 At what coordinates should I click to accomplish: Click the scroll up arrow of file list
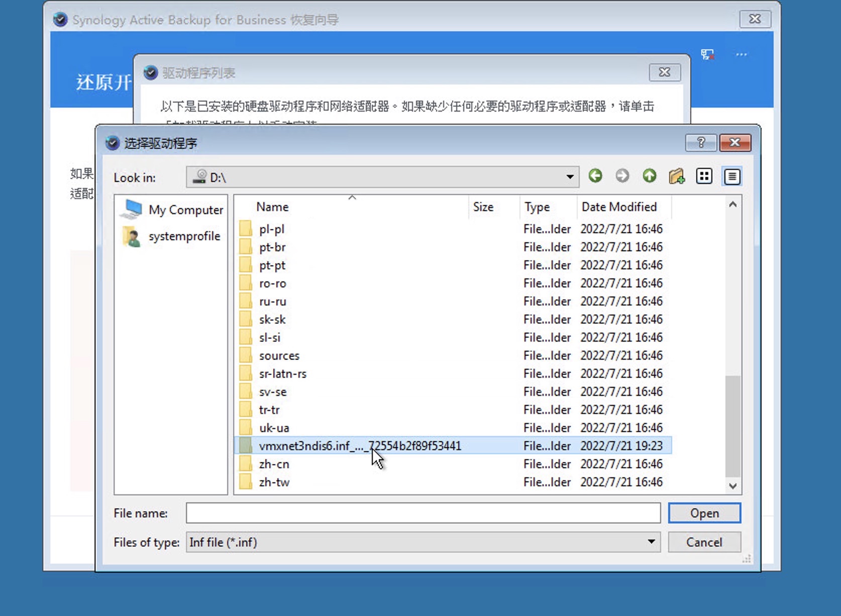[x=733, y=204]
